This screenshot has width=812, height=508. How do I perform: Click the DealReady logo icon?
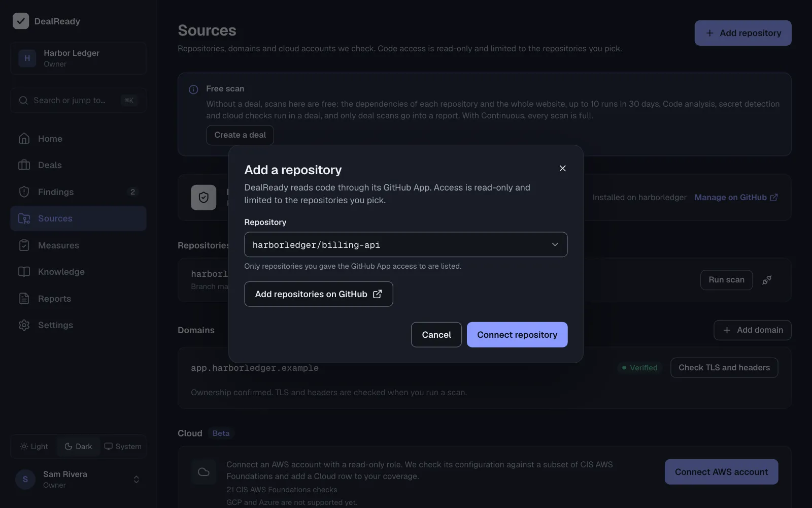click(21, 21)
